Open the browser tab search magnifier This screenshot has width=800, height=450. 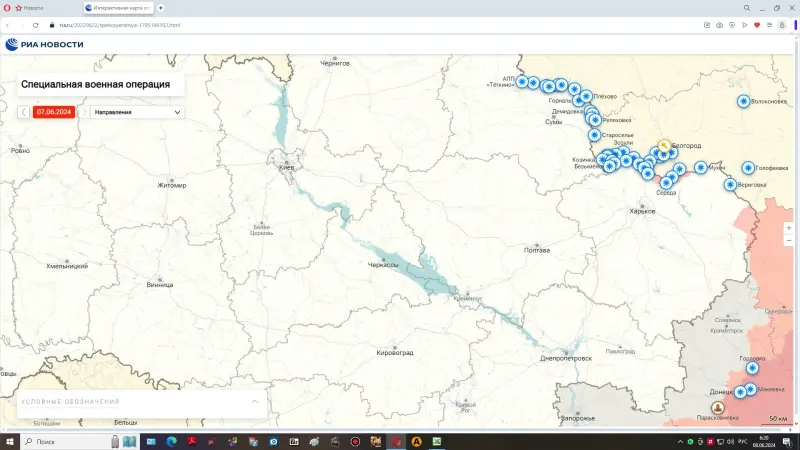pos(746,8)
